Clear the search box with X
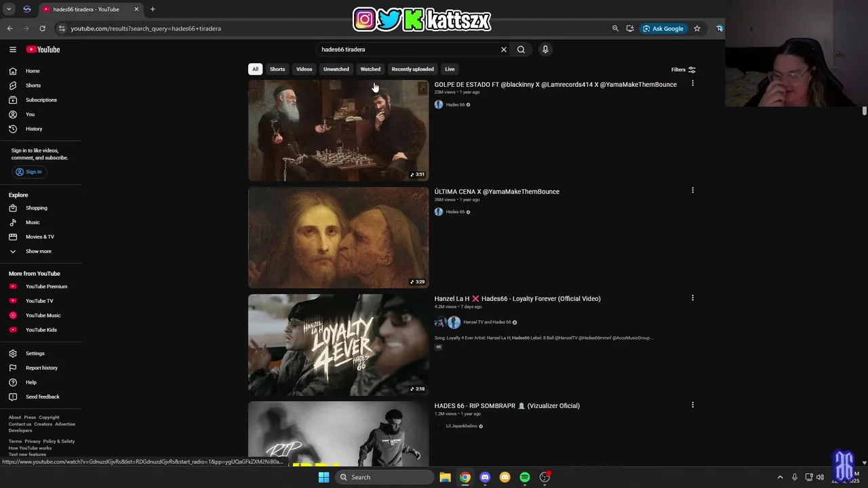Screen dimensions: 868x488 (504, 49)
